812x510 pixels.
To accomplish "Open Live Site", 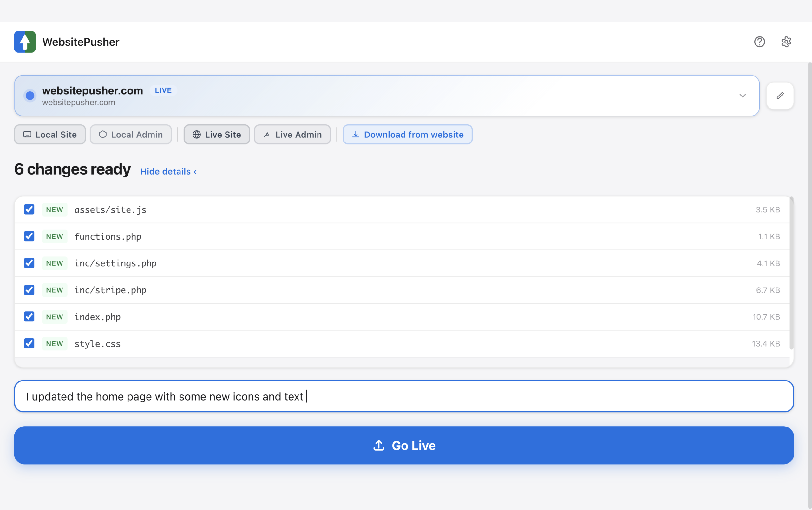I will coord(217,135).
